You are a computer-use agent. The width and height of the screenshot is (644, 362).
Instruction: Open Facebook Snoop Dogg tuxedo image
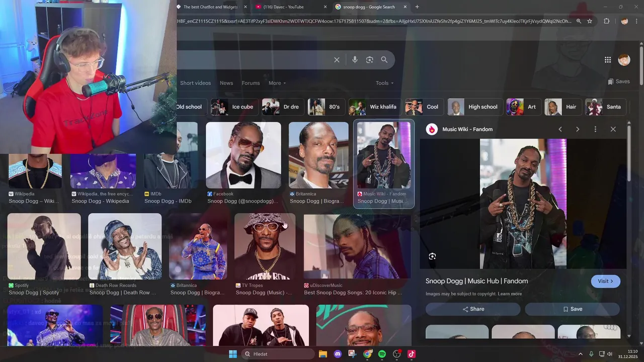[244, 155]
